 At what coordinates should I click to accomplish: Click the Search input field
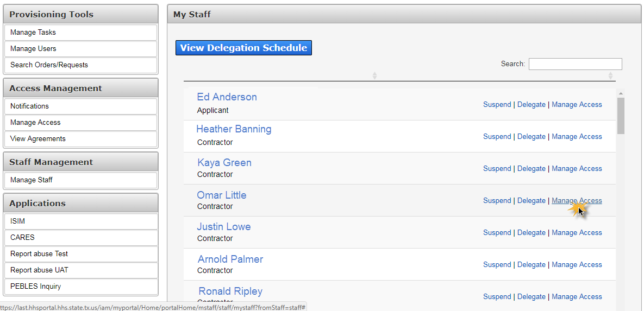coord(575,64)
